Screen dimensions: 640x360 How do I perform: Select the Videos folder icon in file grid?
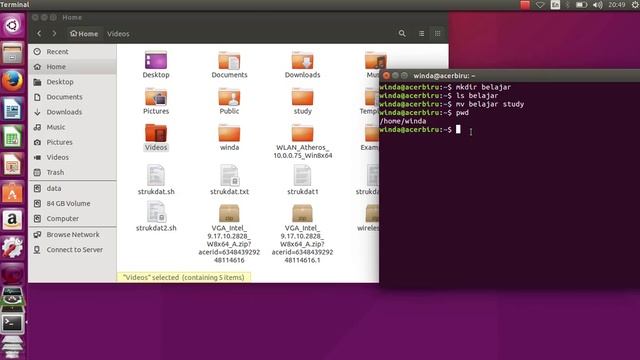pos(156,133)
